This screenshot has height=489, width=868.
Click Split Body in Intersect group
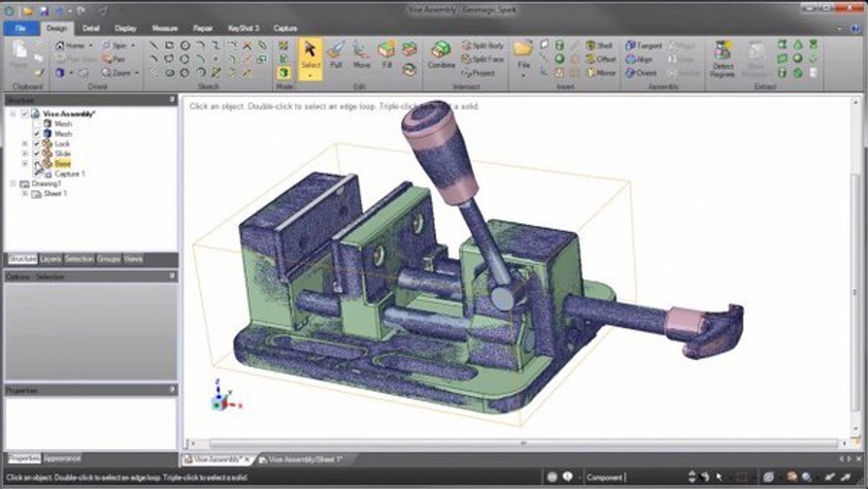pyautogui.click(x=483, y=45)
